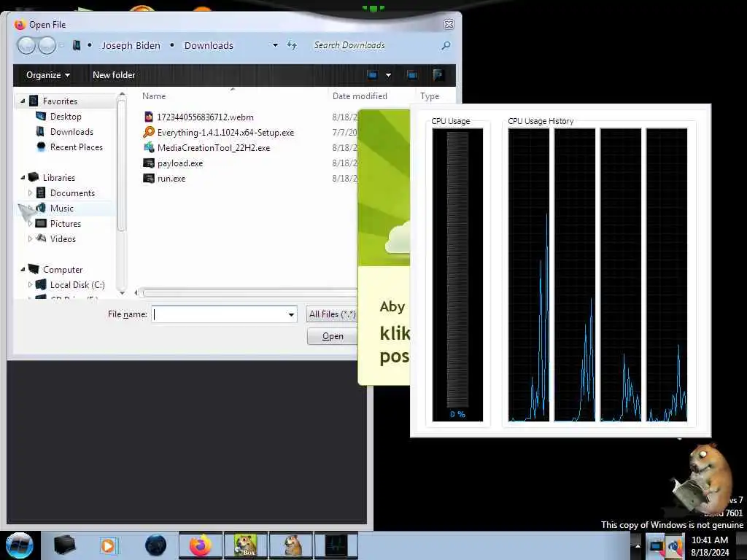Open the Organize dropdown menu

[48, 75]
